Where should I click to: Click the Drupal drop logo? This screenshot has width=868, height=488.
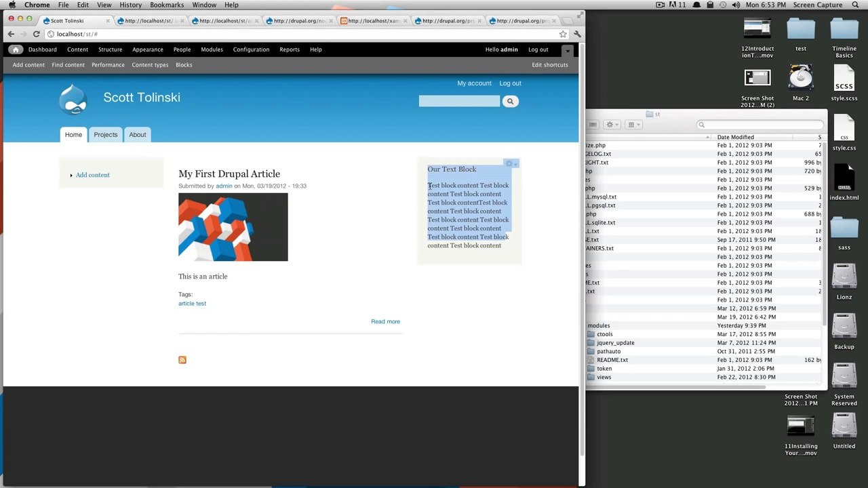coord(73,99)
